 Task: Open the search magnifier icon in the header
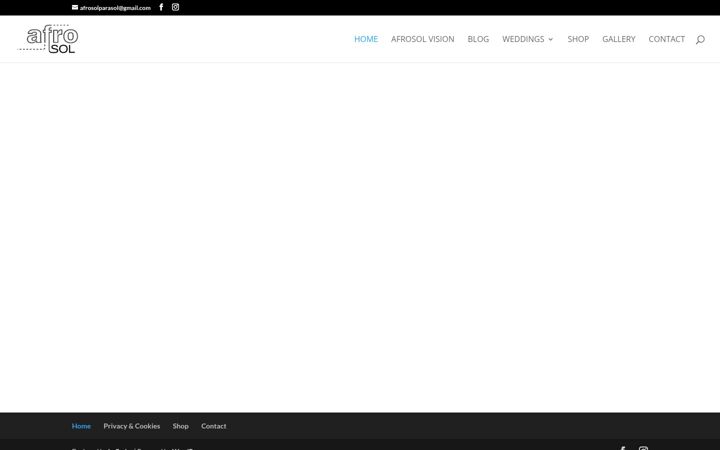700,39
